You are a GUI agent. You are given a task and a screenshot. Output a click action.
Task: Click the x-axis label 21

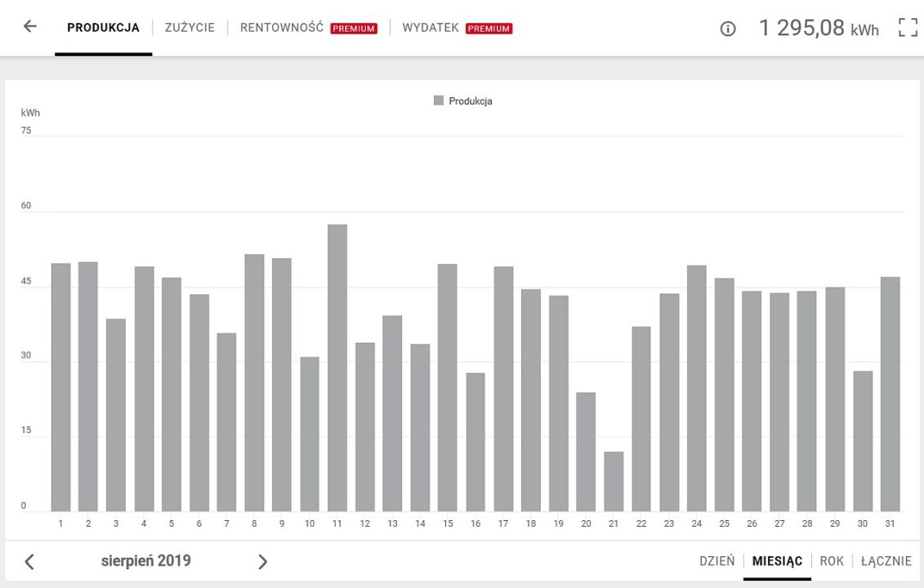coord(614,523)
